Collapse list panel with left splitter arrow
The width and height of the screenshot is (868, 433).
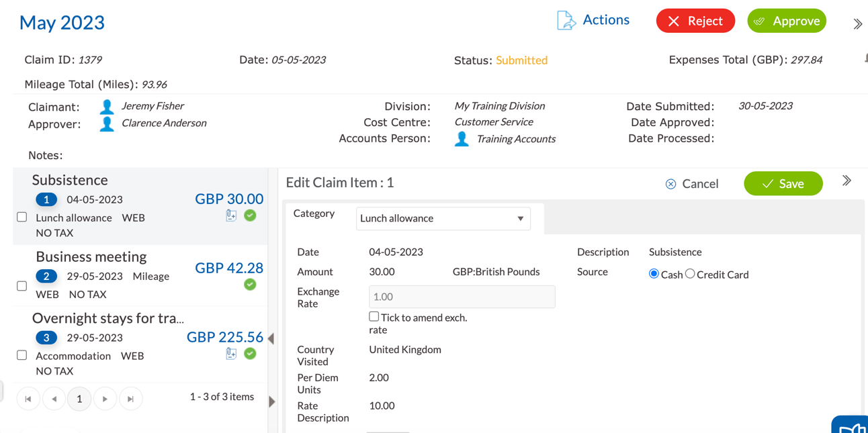tap(271, 338)
